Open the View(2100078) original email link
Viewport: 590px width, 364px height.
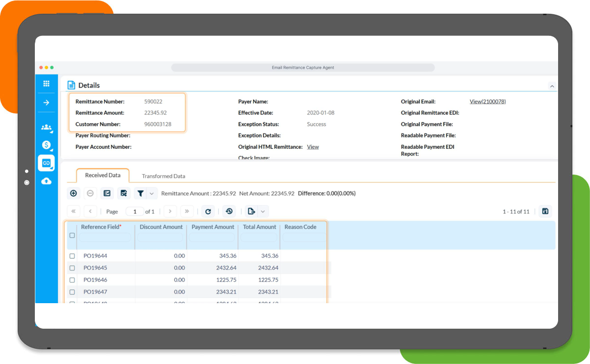(487, 102)
